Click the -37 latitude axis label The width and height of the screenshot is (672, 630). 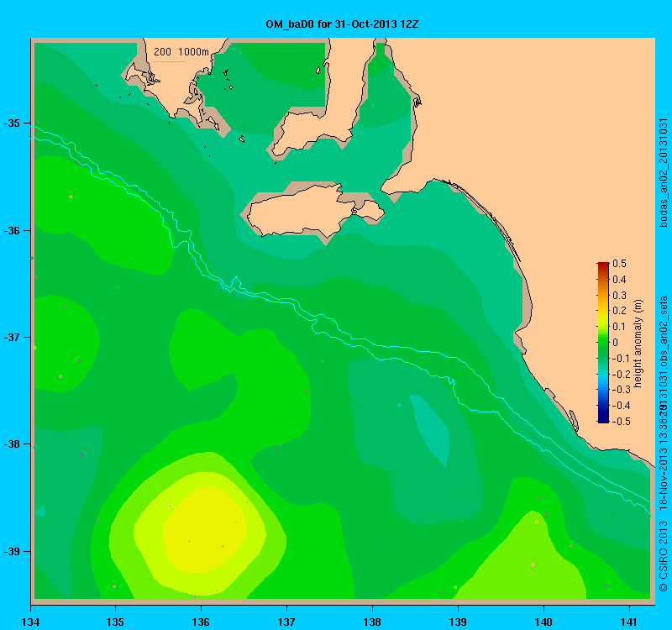[x=12, y=338]
